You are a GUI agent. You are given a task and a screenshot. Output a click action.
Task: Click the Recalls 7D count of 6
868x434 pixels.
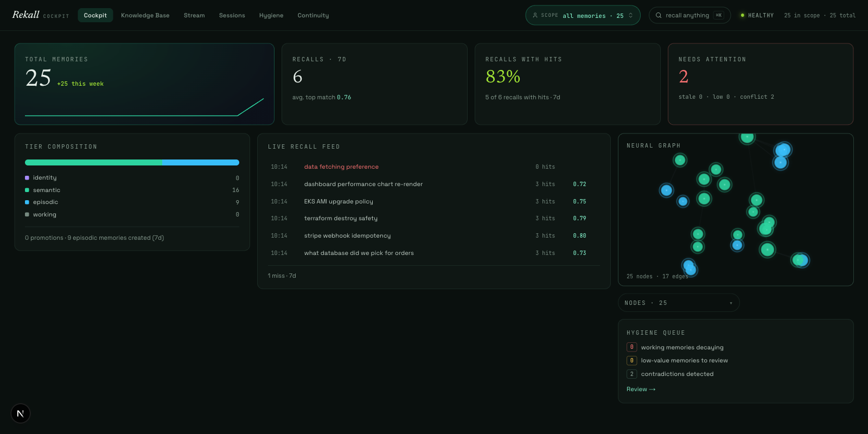(x=297, y=76)
